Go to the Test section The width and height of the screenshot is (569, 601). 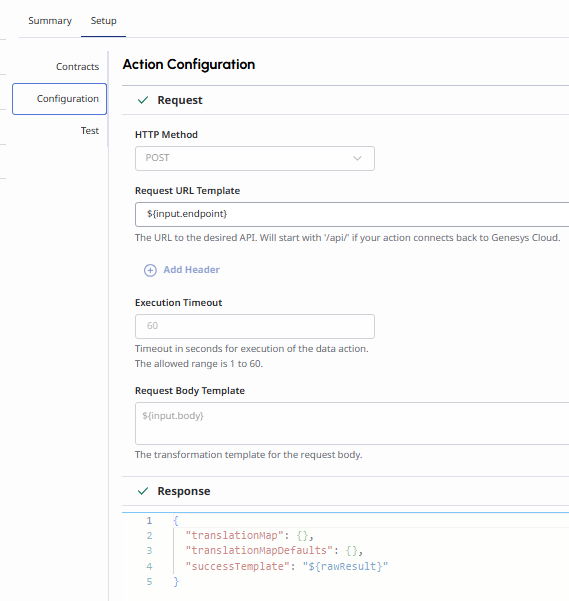[x=90, y=131]
